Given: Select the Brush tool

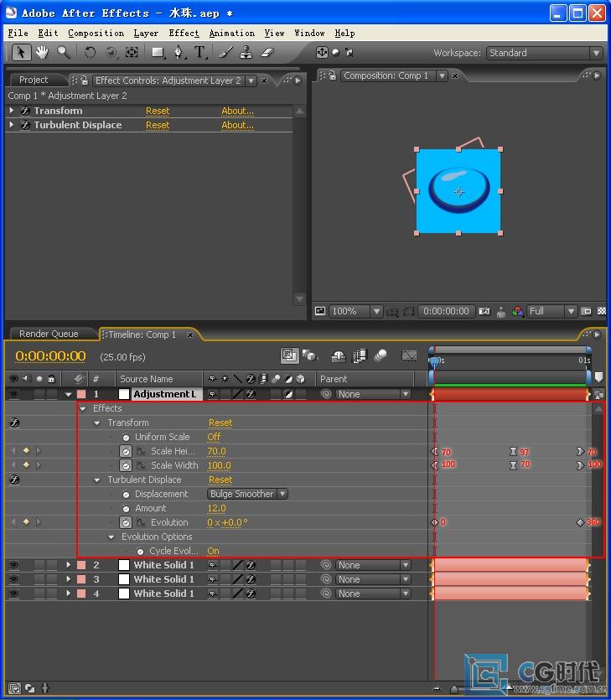Looking at the screenshot, I should 225,53.
